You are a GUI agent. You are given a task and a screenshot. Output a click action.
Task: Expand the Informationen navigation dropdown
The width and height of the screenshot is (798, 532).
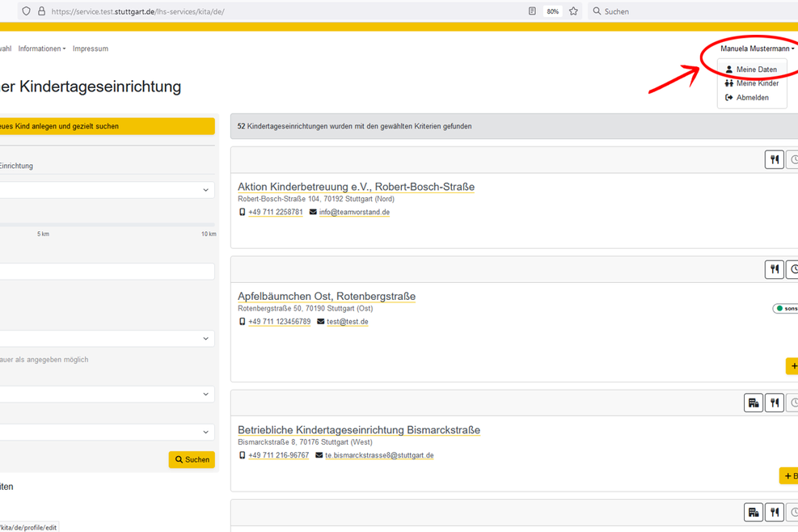[42, 49]
